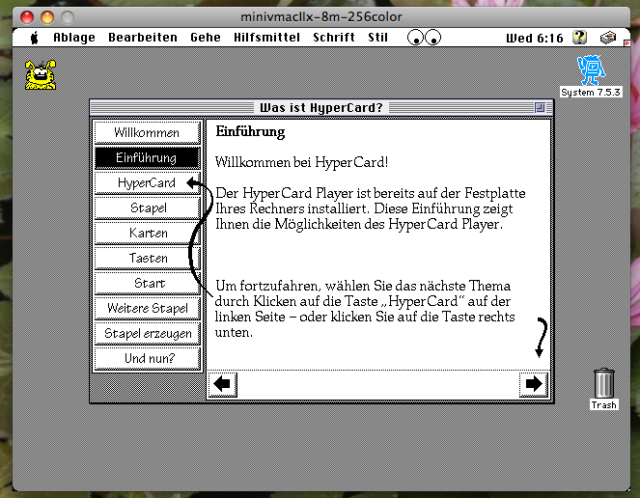Click the Einführung heading text
Image resolution: width=640 pixels, height=498 pixels.
coord(250,132)
